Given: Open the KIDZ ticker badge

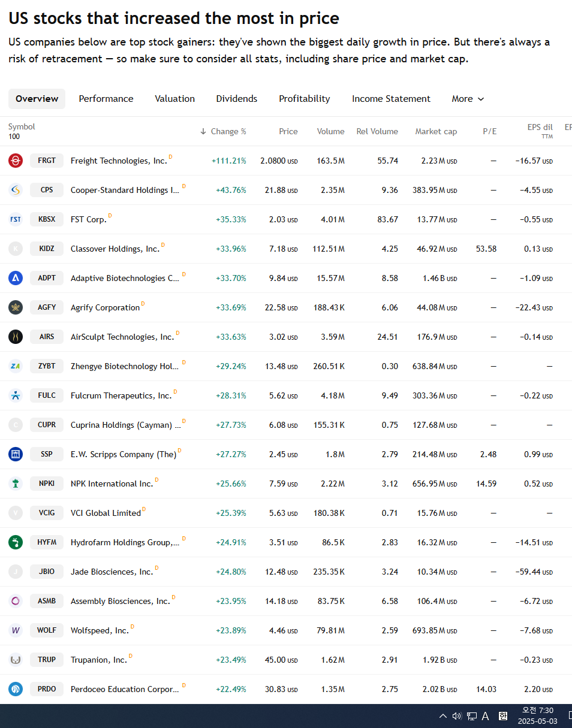Looking at the screenshot, I should [x=47, y=249].
